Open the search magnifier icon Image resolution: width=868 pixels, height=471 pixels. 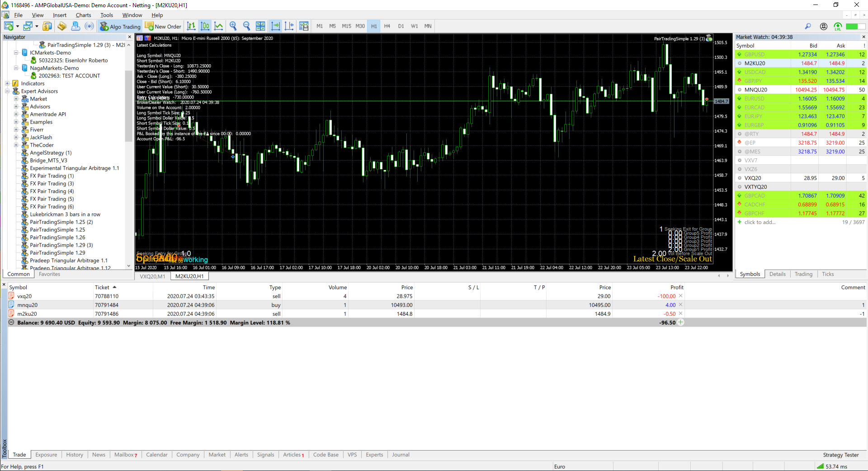(x=808, y=26)
